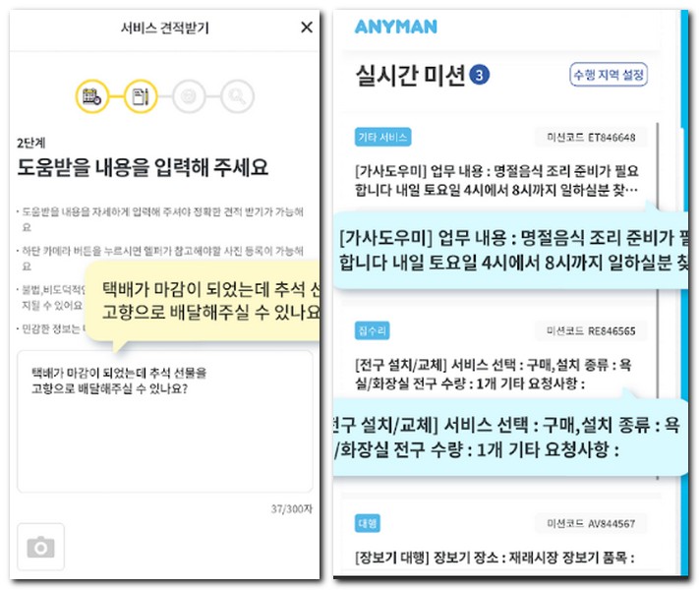Open 수행 지역 설정 settings

[x=610, y=75]
